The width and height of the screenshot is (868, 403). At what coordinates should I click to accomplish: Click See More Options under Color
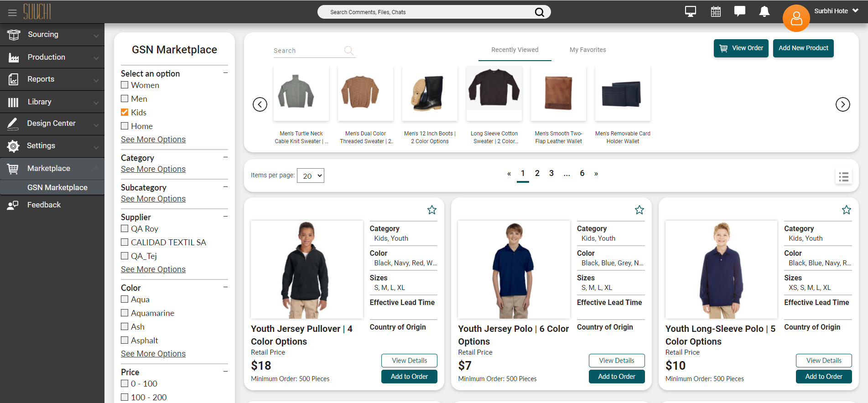point(153,354)
